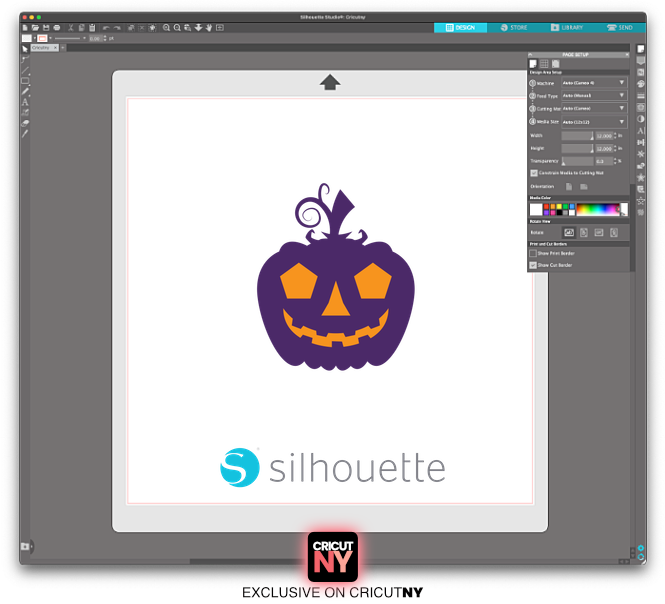Open the Library drawer icon at bottom left
Image resolution: width=665 pixels, height=604 pixels.
(x=25, y=546)
